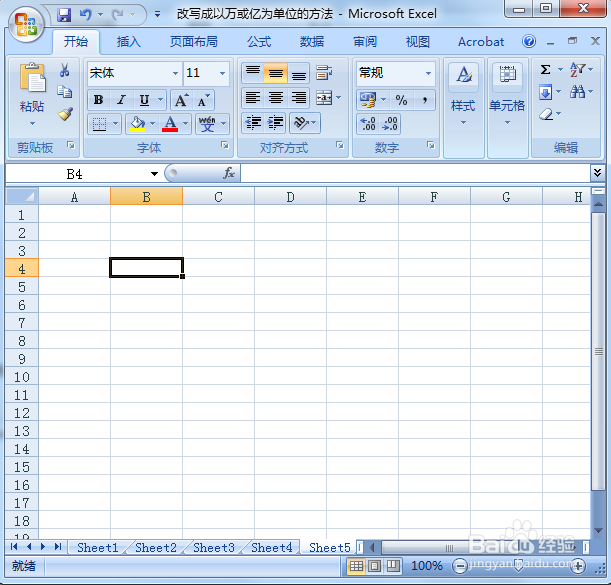Screen dimensions: 611x585
Task: Expand the Name Box dropdown arrow
Action: (154, 174)
